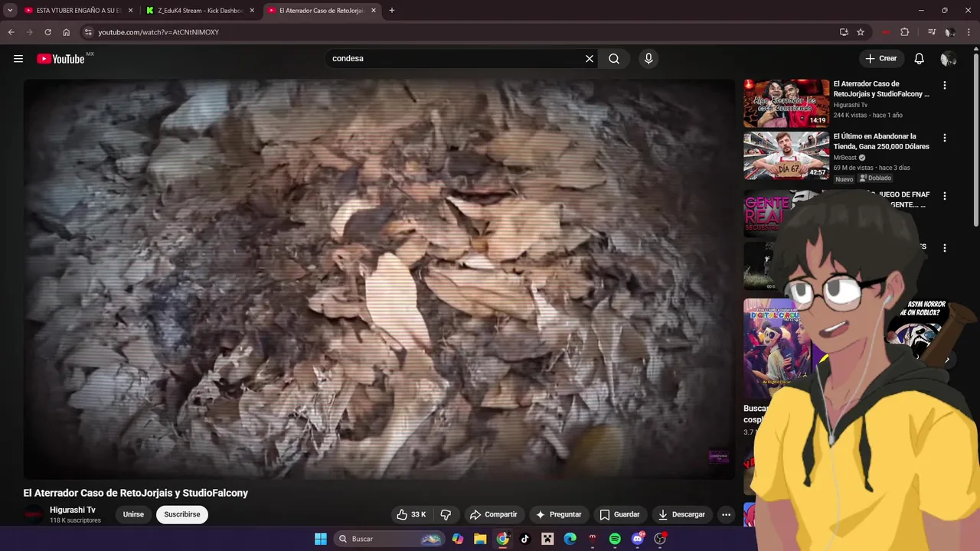The image size is (980, 551).
Task: Open the Extensions puzzle icon
Action: click(x=904, y=32)
